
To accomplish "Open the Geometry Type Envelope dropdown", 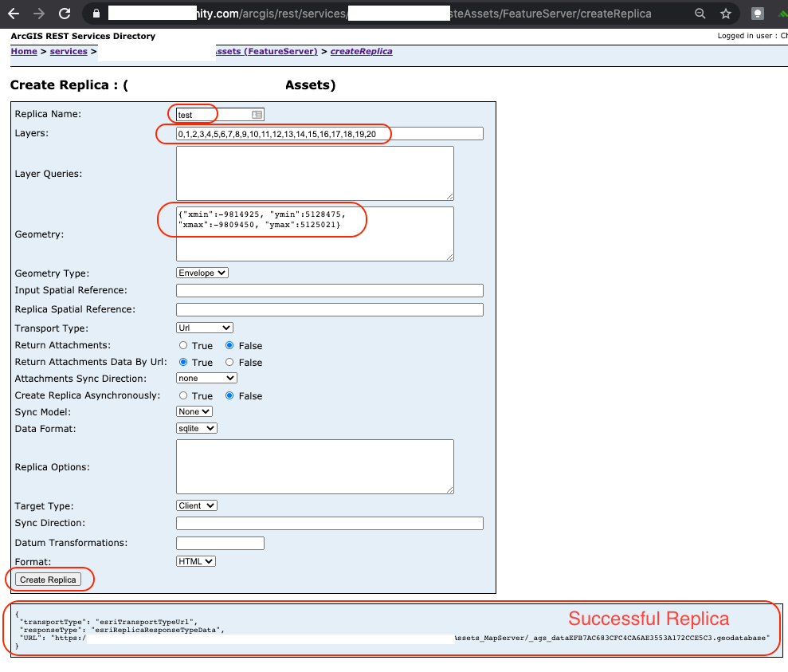I will click(x=202, y=273).
